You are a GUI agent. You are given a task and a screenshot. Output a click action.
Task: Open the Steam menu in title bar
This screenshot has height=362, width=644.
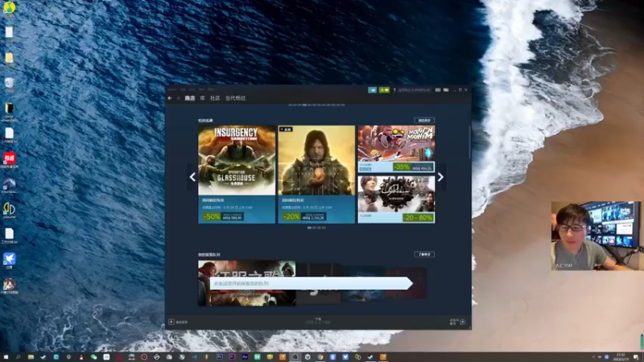click(172, 89)
